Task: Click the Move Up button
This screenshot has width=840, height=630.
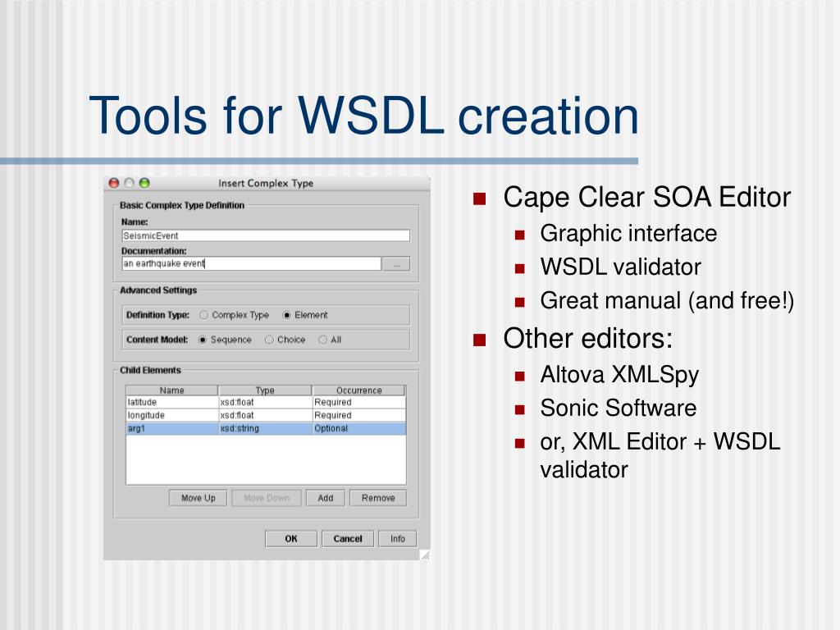Action: pos(199,498)
